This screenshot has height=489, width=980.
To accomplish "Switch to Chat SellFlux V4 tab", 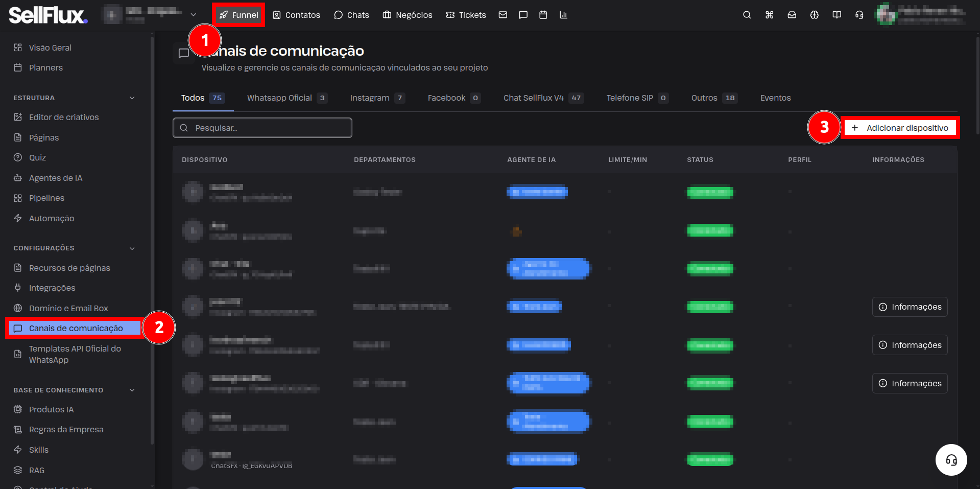I will tap(543, 98).
